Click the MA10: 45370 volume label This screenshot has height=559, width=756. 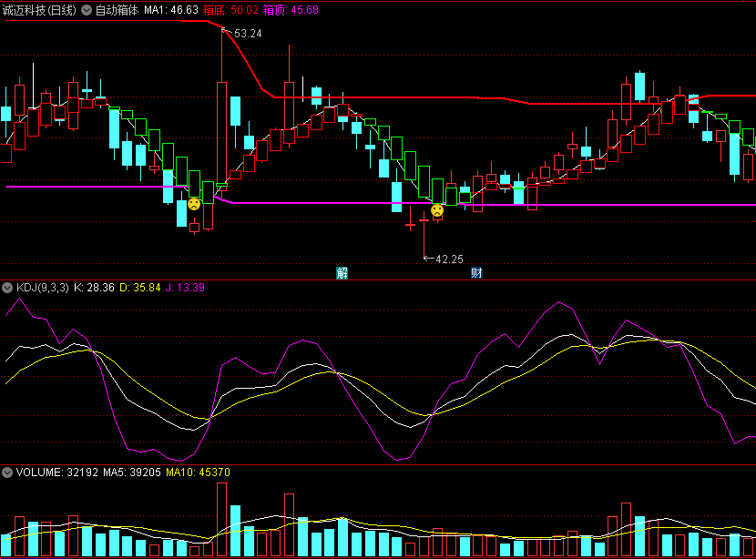[x=199, y=473]
